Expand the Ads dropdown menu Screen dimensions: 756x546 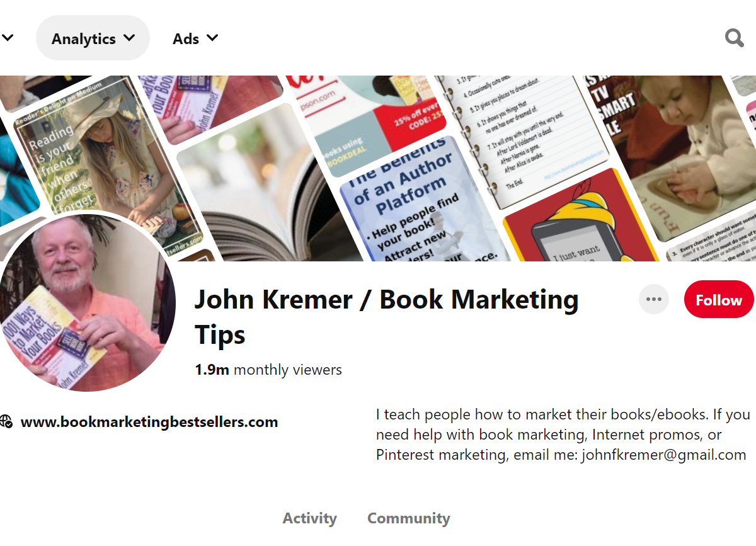pyautogui.click(x=196, y=38)
